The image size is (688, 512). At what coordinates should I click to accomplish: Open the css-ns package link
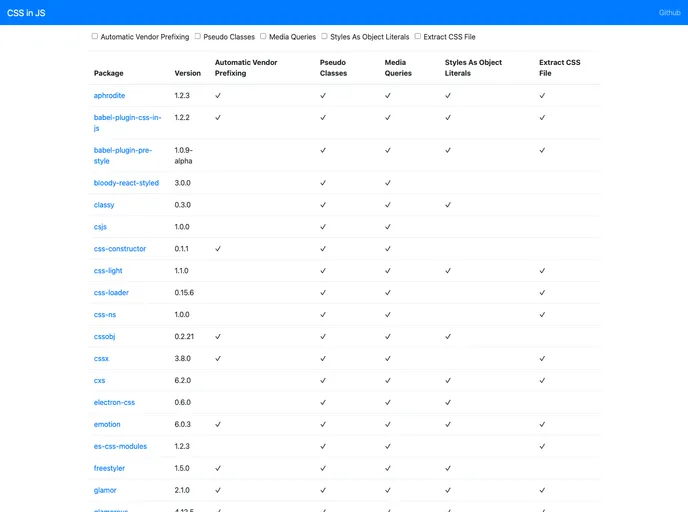(105, 315)
